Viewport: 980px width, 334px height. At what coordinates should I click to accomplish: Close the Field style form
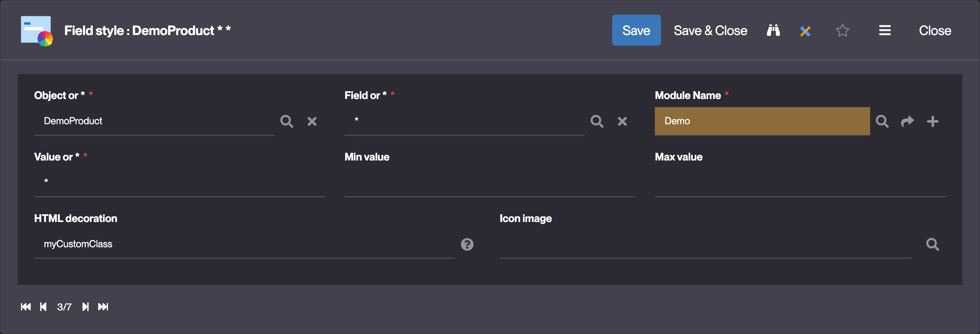pyautogui.click(x=935, y=31)
